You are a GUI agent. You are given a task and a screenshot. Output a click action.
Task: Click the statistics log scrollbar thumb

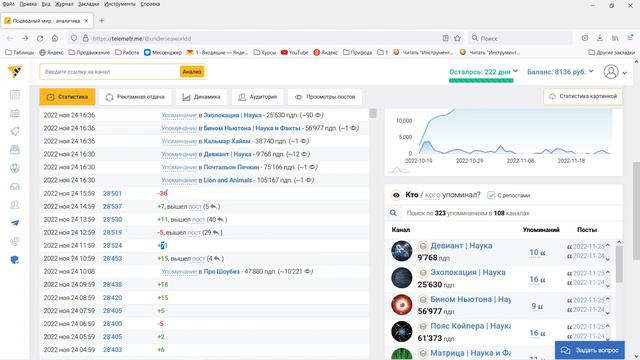(x=373, y=113)
